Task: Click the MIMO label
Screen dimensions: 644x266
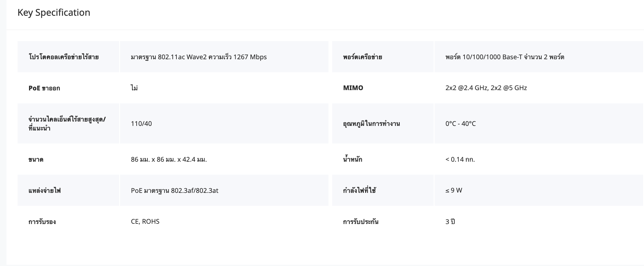Action: 353,88
